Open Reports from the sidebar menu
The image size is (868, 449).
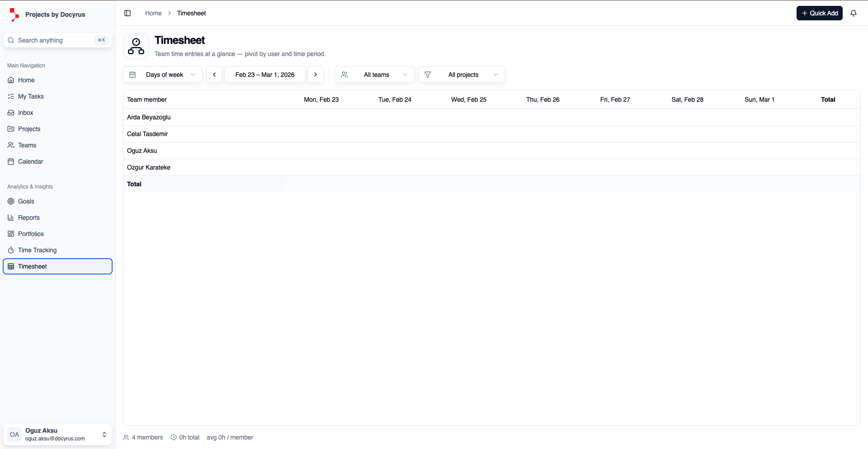click(28, 217)
